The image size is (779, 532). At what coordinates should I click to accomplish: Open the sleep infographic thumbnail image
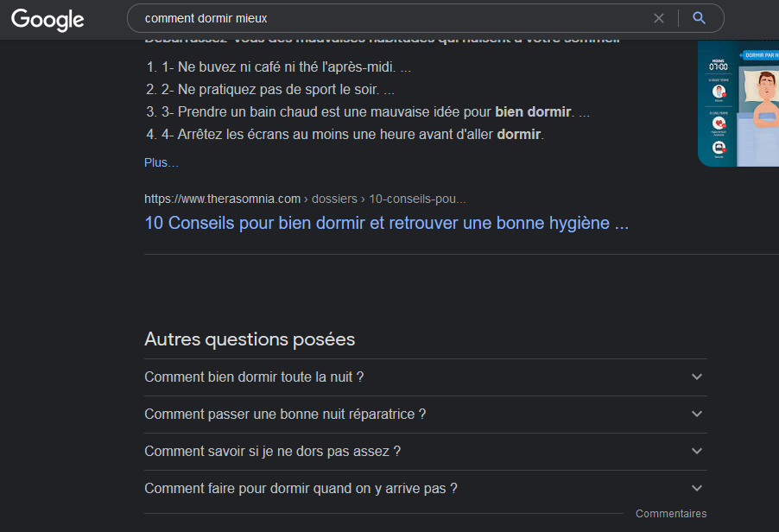point(738,104)
